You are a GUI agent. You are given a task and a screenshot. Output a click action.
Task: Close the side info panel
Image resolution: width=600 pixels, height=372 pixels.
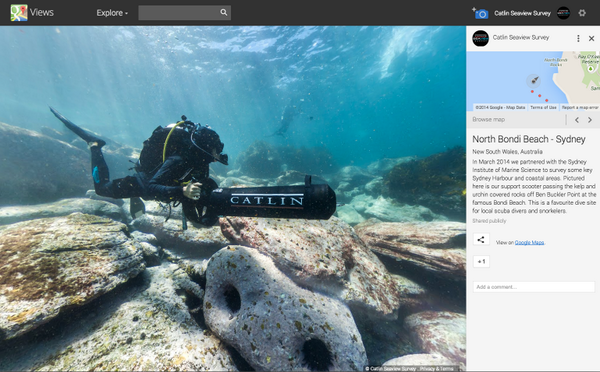tap(591, 38)
